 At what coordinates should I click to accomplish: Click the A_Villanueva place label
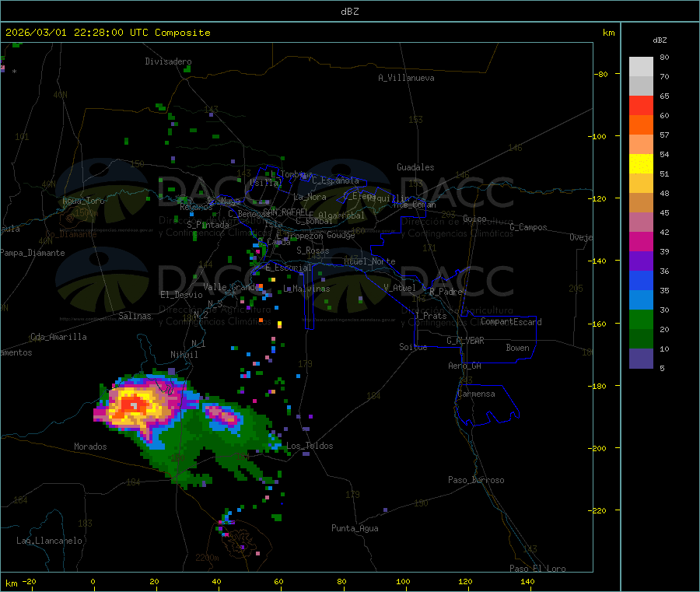coord(406,78)
